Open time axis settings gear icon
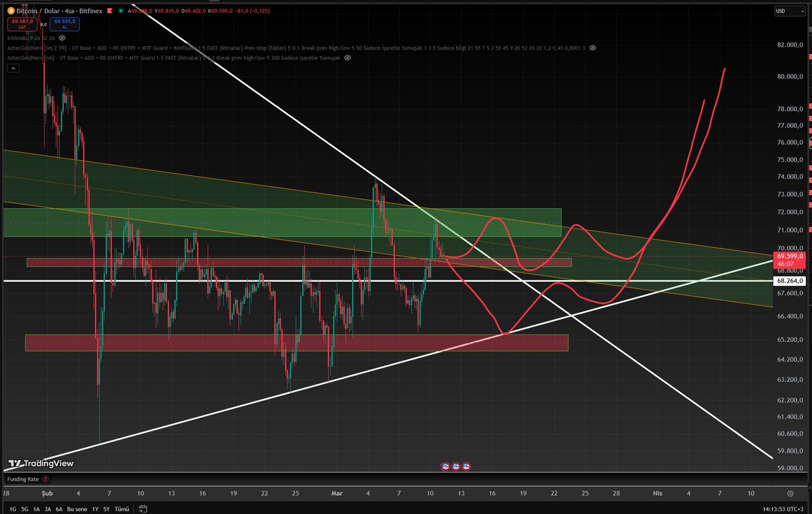The image size is (812, 514). coord(790,494)
